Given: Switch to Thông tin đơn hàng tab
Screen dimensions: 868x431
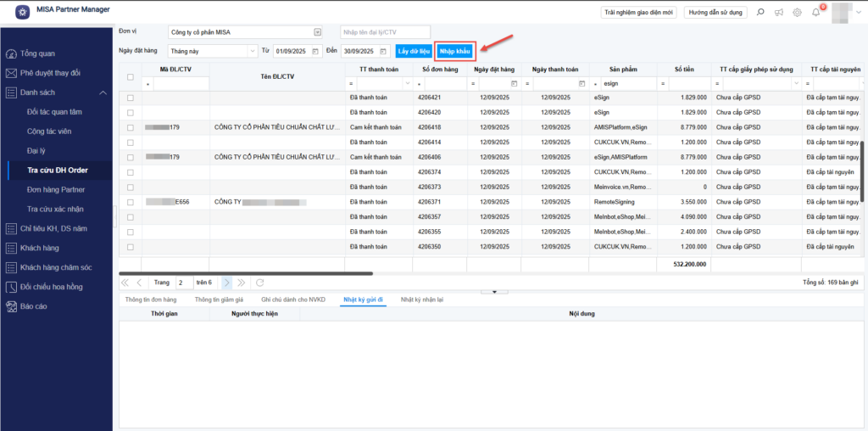Looking at the screenshot, I should 151,299.
